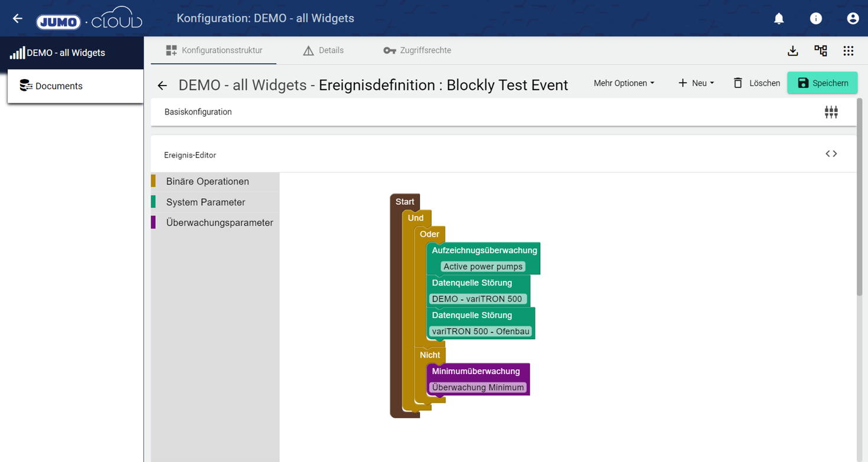Click the download icon in tab bar
This screenshot has height=462, width=868.
[792, 51]
